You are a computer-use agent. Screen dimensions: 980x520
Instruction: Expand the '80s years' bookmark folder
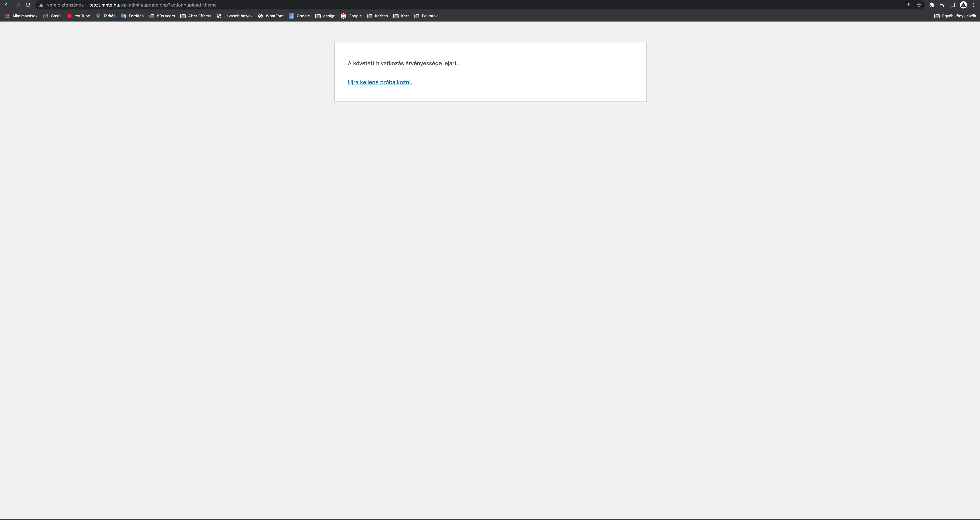pyautogui.click(x=162, y=16)
